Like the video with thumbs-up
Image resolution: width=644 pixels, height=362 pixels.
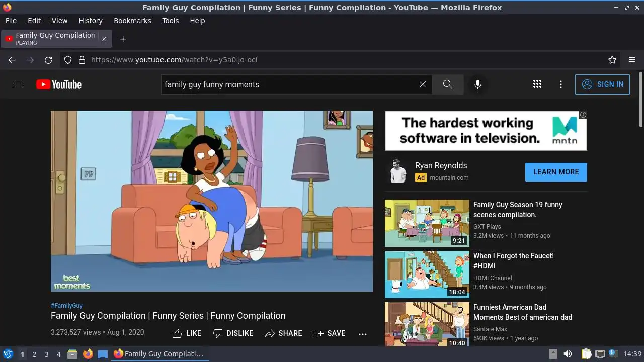[x=187, y=333]
